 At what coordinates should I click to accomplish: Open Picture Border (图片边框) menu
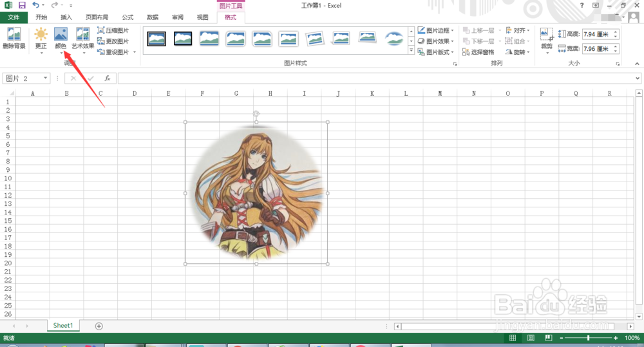pyautogui.click(x=436, y=30)
